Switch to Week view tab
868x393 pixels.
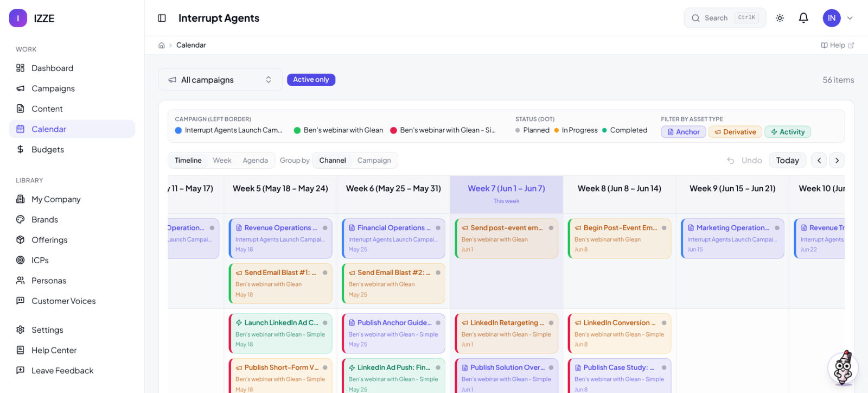click(222, 161)
